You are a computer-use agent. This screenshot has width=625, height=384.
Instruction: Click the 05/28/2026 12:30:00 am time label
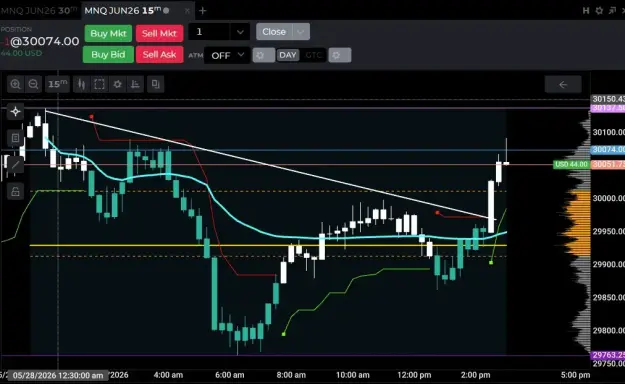[58, 375]
